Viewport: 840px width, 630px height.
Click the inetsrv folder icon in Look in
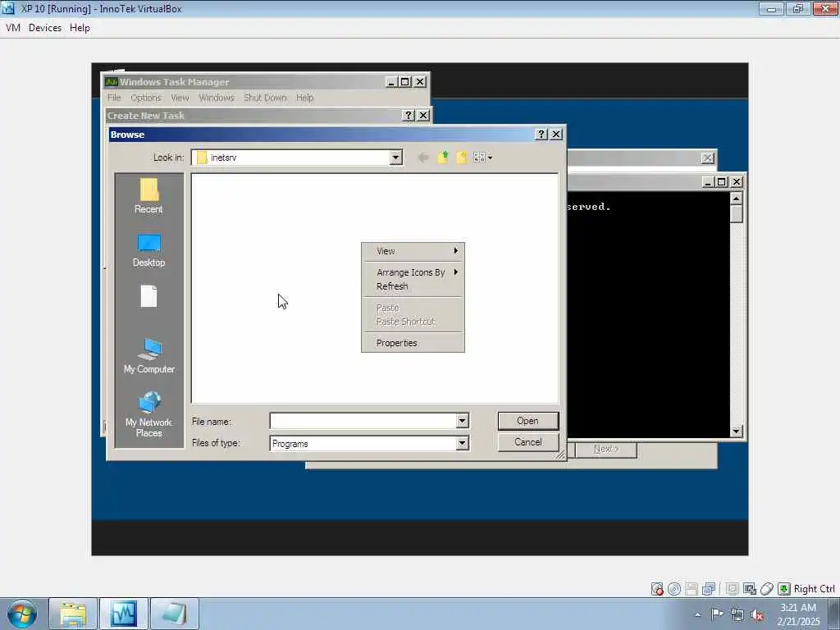[x=202, y=157]
